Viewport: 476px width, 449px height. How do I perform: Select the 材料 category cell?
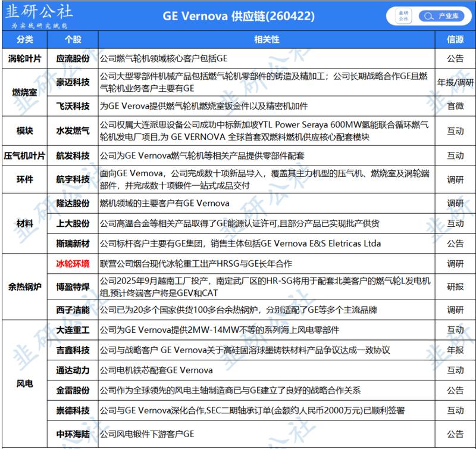click(x=24, y=223)
